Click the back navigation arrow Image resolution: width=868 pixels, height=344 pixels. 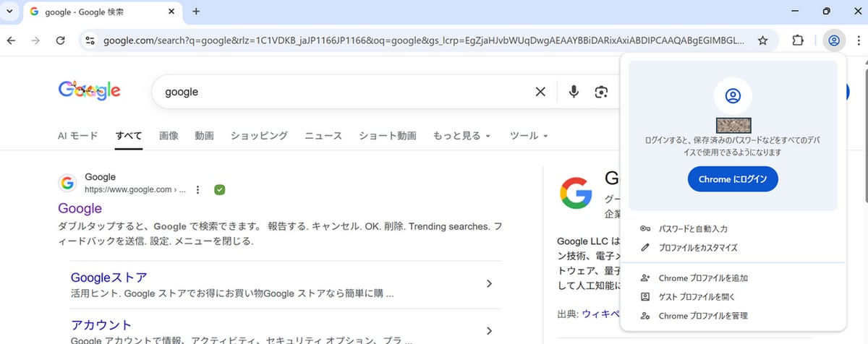tap(12, 40)
